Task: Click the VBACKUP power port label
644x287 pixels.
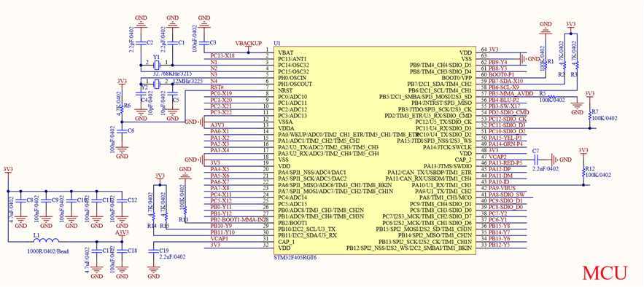Action: pos(249,43)
